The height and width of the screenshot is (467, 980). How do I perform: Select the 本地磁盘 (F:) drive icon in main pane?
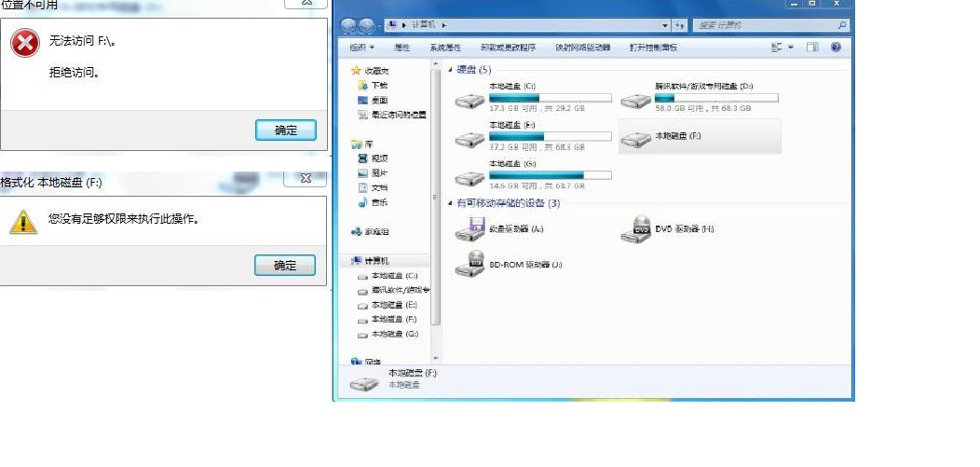click(636, 139)
